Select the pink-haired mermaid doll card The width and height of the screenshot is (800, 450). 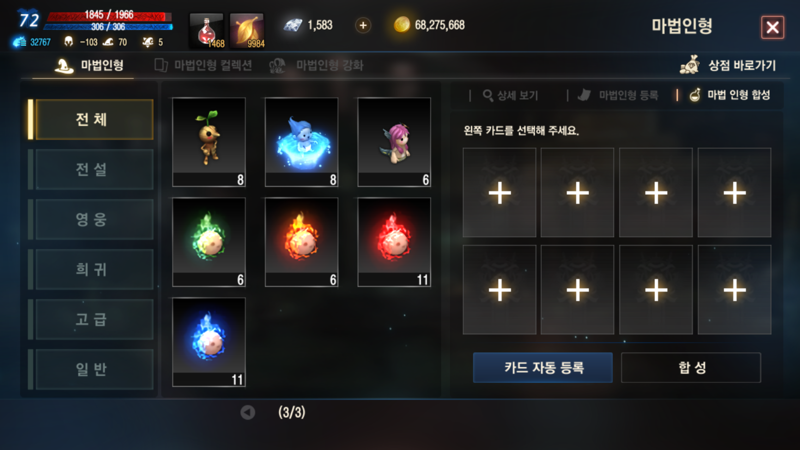(x=394, y=142)
